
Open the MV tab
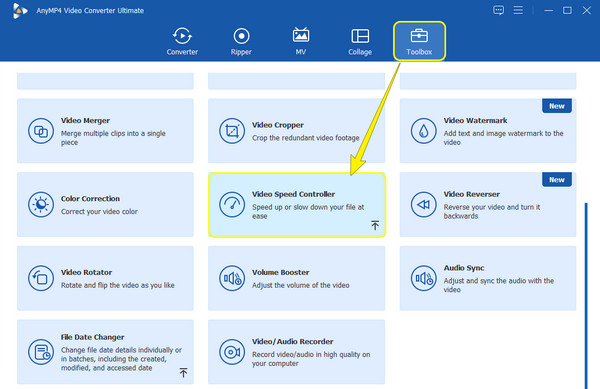(301, 41)
